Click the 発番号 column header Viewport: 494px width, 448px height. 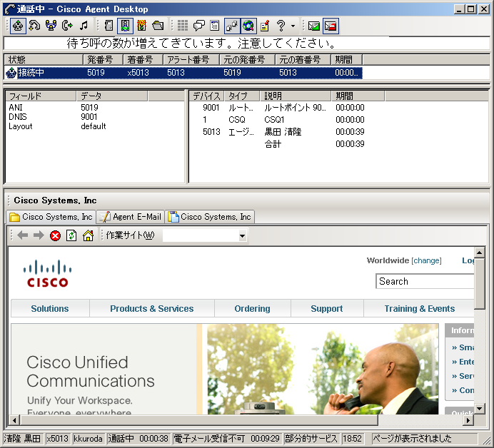pos(103,59)
